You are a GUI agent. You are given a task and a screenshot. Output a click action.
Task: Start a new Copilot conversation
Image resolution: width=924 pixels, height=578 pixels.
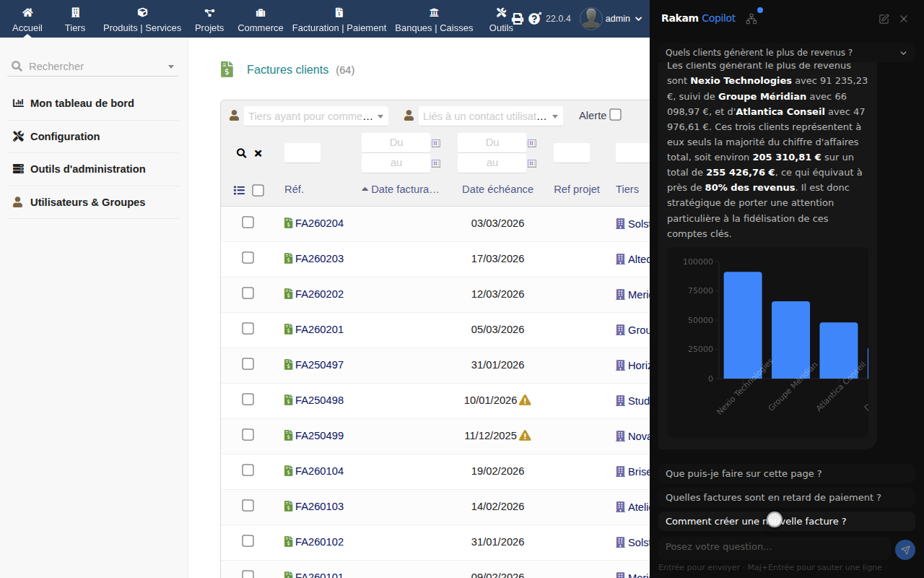click(x=884, y=19)
